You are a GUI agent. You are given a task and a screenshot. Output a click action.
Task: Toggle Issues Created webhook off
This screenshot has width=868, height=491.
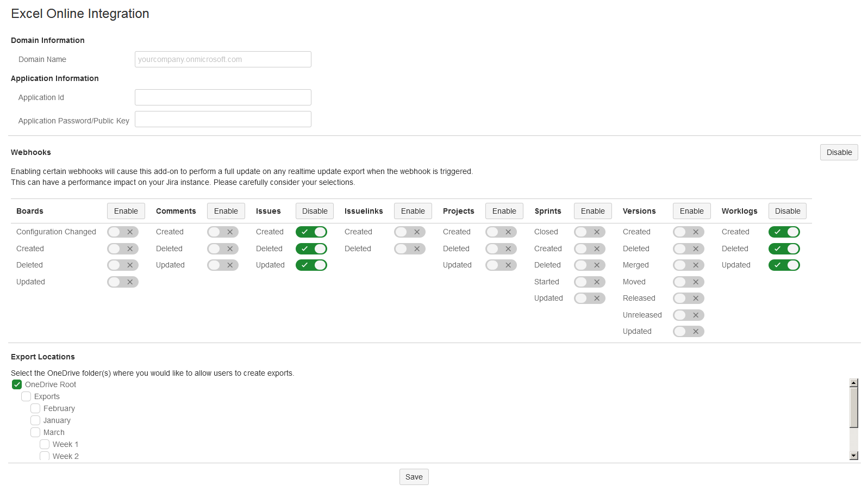click(x=311, y=232)
